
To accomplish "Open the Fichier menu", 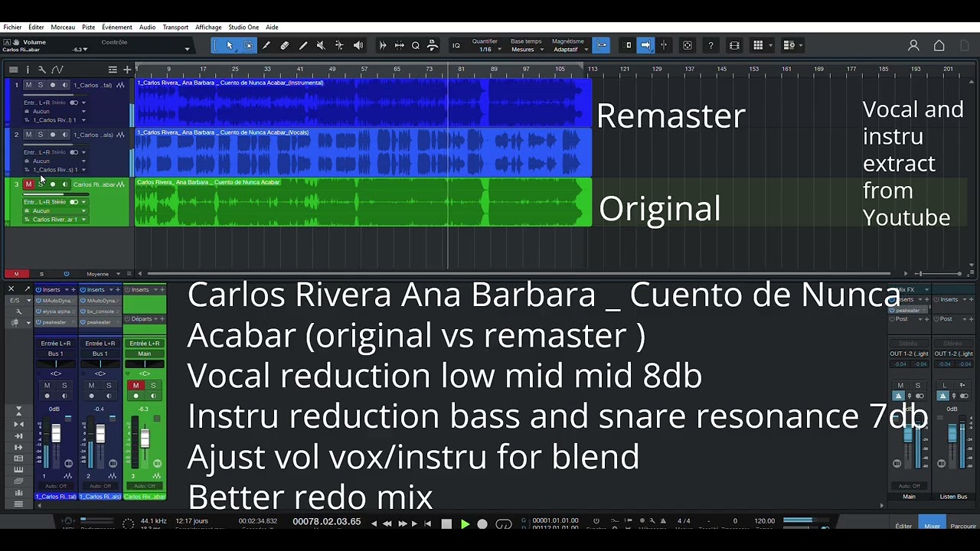I will pos(12,28).
